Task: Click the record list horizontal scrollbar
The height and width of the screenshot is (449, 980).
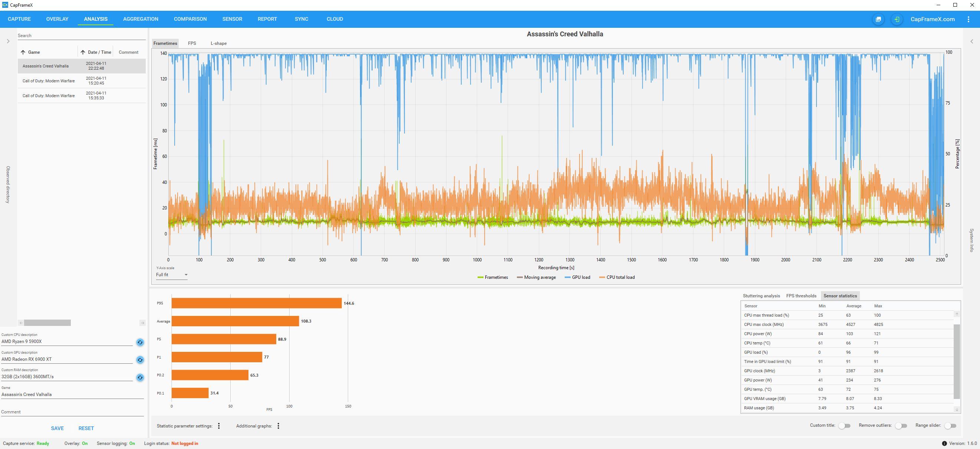Action: 47,323
